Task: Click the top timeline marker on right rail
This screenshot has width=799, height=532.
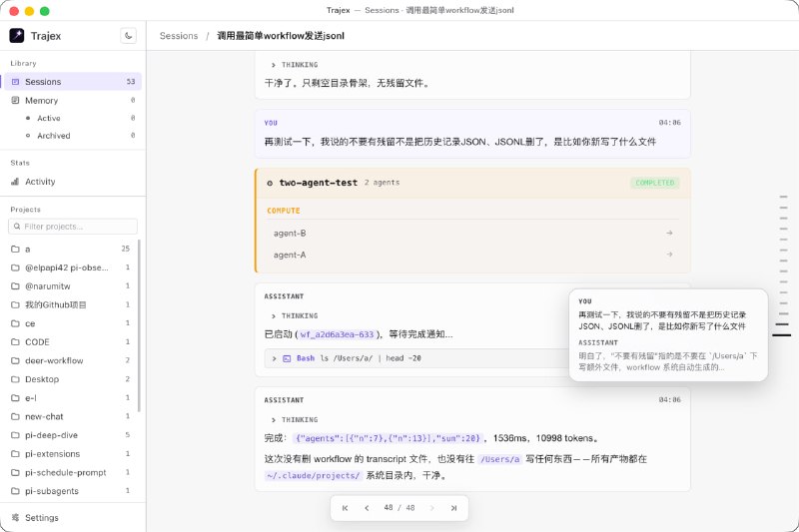Action: (784, 197)
